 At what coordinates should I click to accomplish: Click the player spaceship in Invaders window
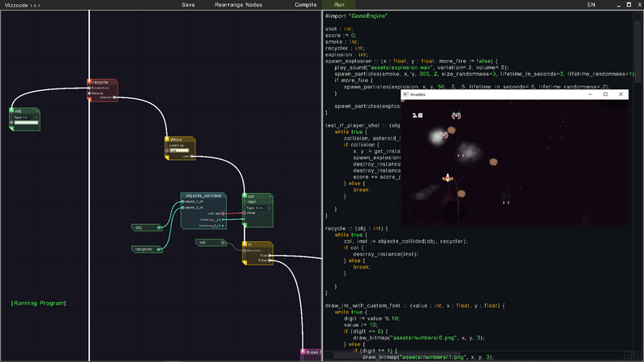[x=447, y=178]
